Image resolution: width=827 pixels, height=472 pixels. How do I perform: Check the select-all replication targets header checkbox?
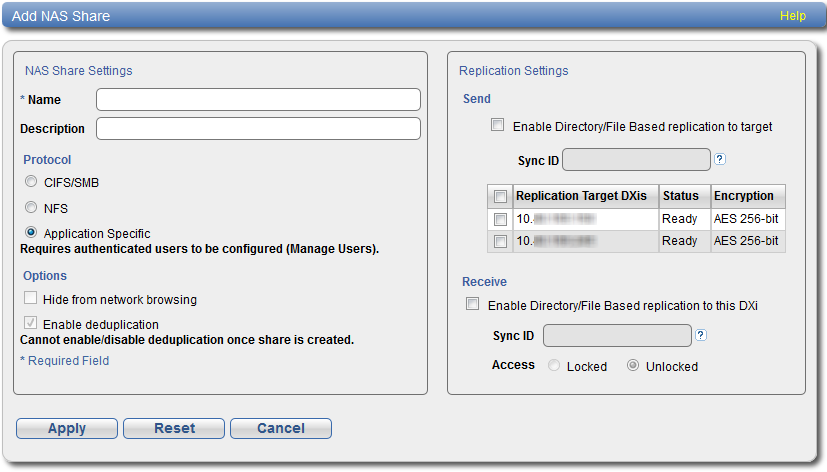click(500, 196)
